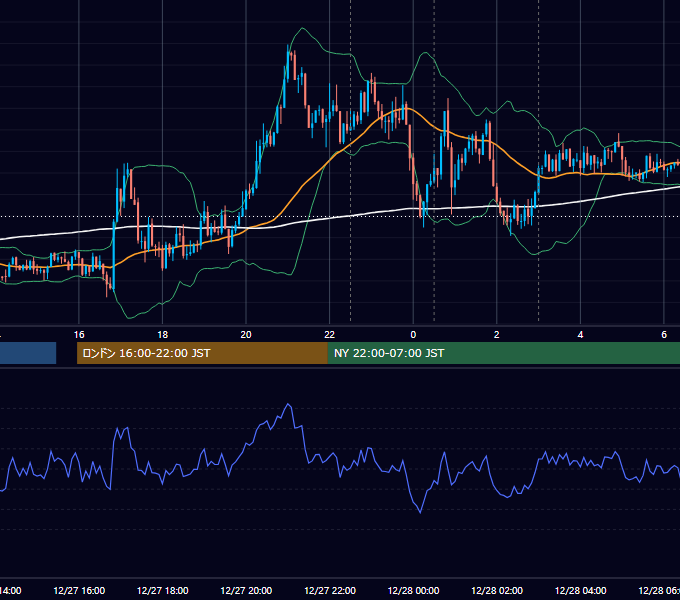
Task: Click hour label 18 on chart axis
Action: 163,335
